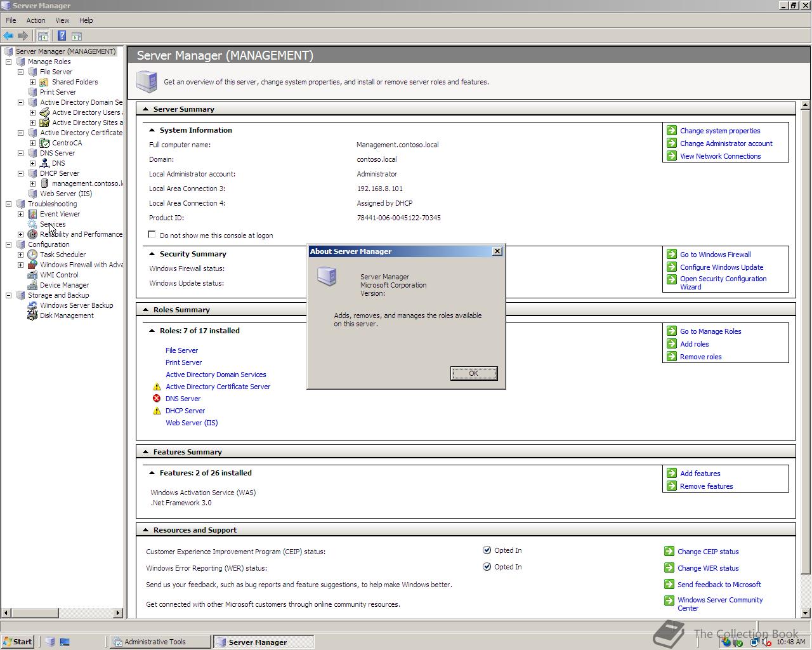This screenshot has width=812, height=650.
Task: Open the Go to Manage Roles link
Action: pyautogui.click(x=710, y=331)
